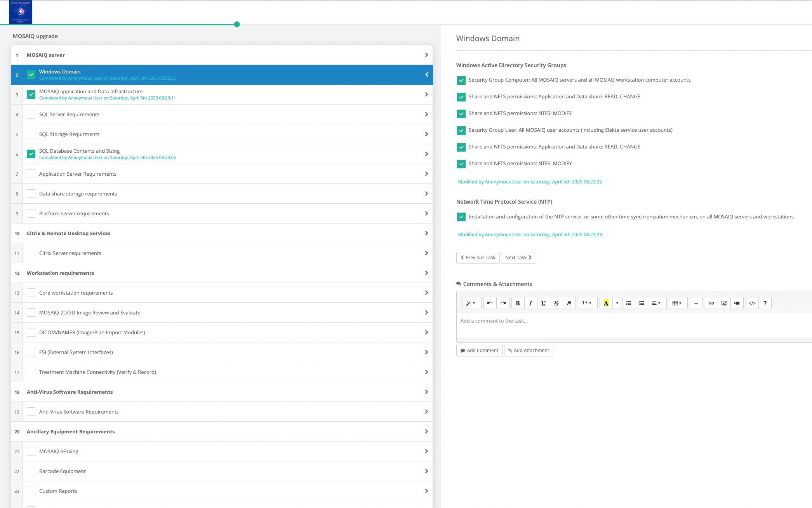Toggle bold formatting in comment editor

point(518,303)
